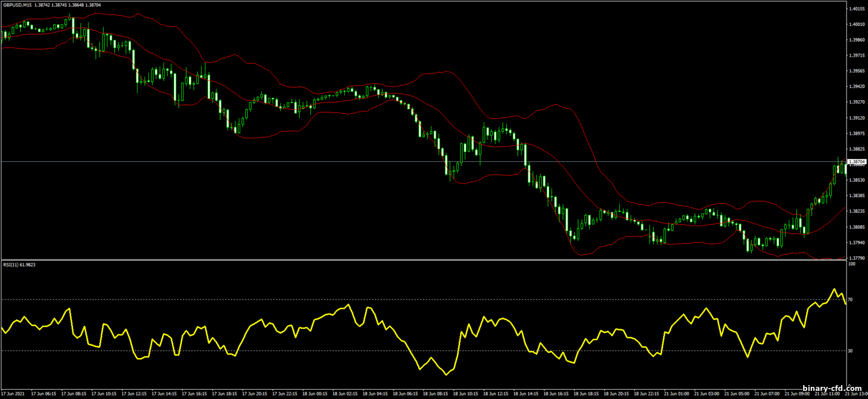Image resolution: width=868 pixels, height=399 pixels.
Task: Click the 1.37940 price scale label
Action: pyautogui.click(x=856, y=243)
